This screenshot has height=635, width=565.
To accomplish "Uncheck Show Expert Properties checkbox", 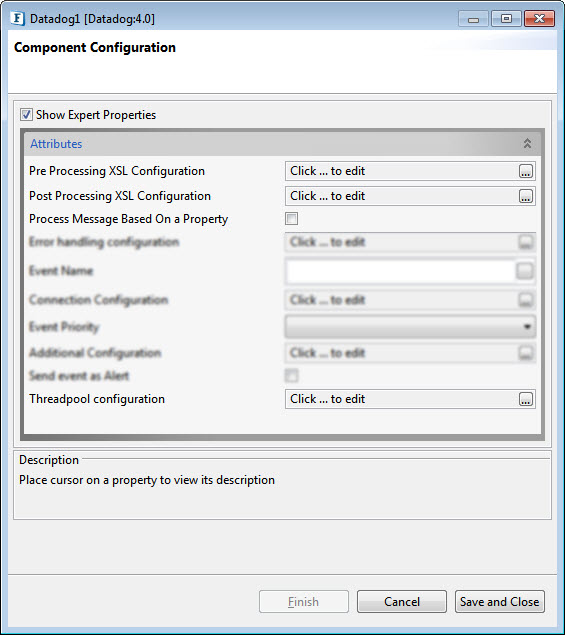I will [x=26, y=115].
